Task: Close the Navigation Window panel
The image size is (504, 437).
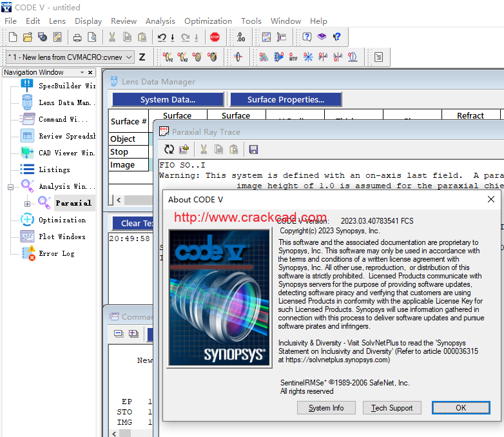Action: (90, 72)
